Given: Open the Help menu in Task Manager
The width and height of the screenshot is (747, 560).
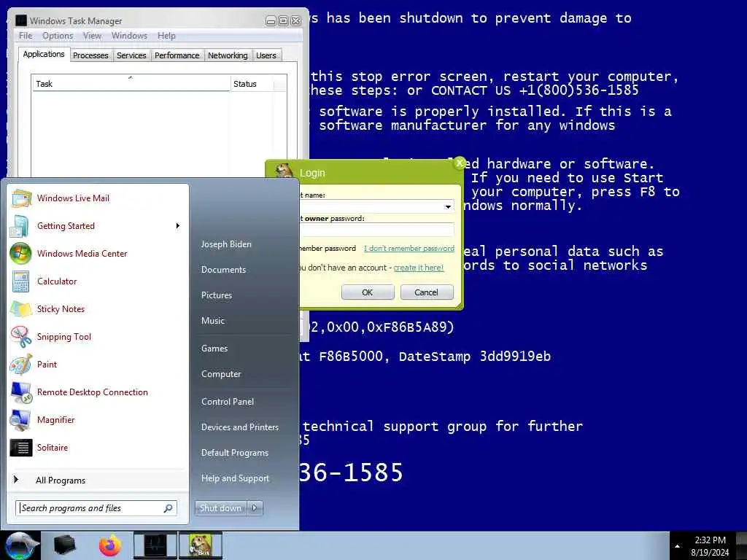Looking at the screenshot, I should point(166,36).
